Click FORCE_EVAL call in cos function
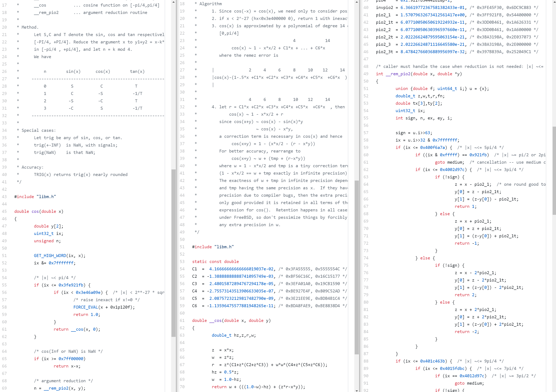The image size is (556, 392). (86, 307)
